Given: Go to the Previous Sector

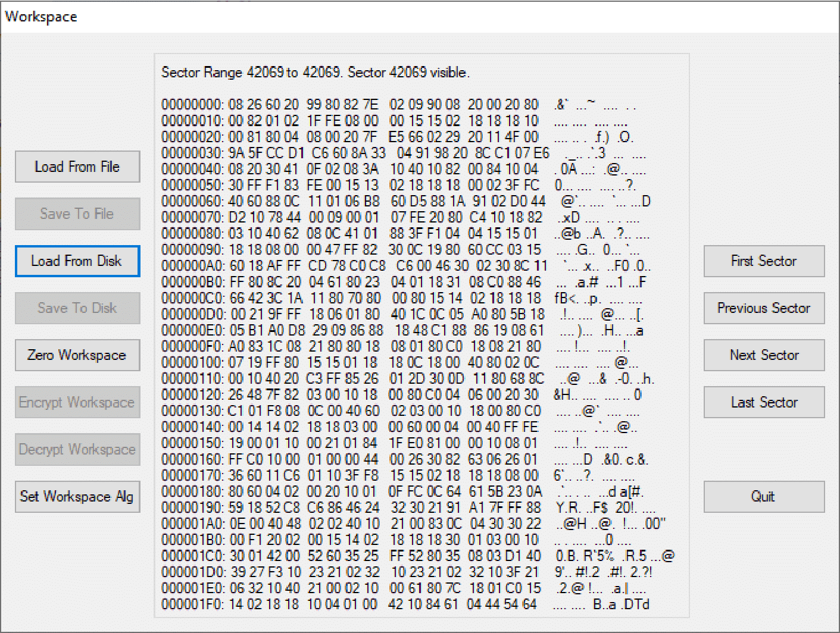Looking at the screenshot, I should click(x=764, y=308).
